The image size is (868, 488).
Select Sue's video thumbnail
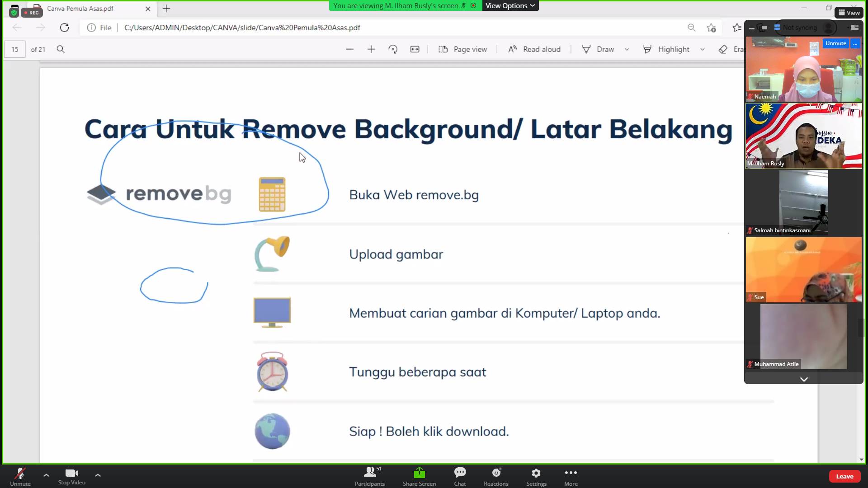[804, 269]
